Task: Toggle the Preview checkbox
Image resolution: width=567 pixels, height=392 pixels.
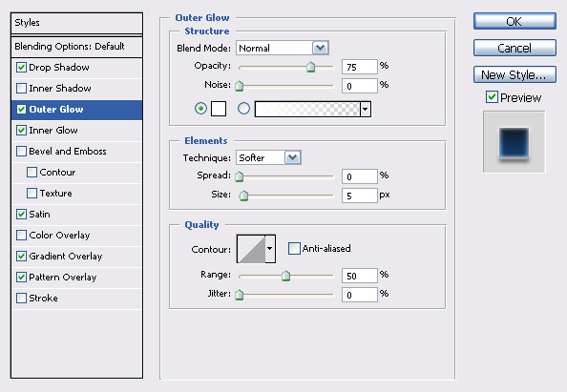Action: pyautogui.click(x=492, y=97)
